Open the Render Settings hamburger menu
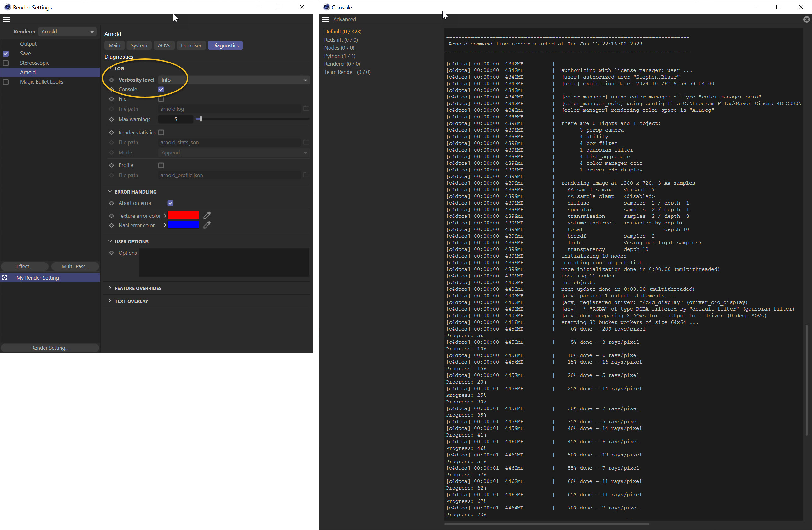Image resolution: width=812 pixels, height=530 pixels. (6, 20)
